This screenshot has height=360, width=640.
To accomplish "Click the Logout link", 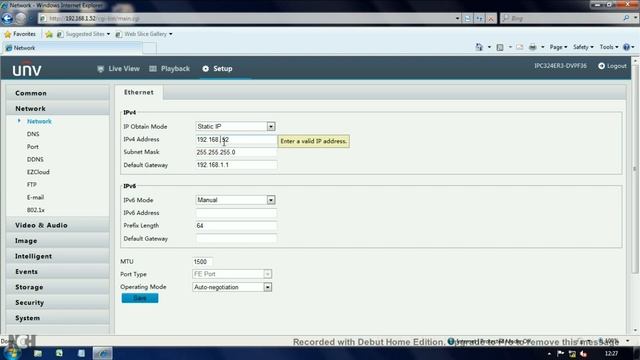I will click(x=612, y=66).
